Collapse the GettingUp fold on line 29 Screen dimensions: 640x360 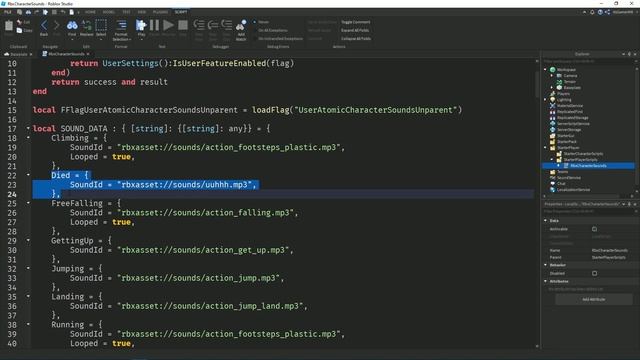pyautogui.click(x=28, y=240)
